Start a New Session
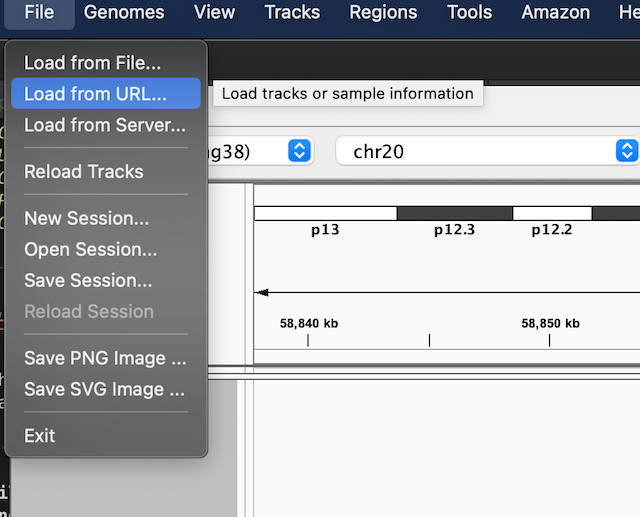640x517 pixels. point(86,219)
